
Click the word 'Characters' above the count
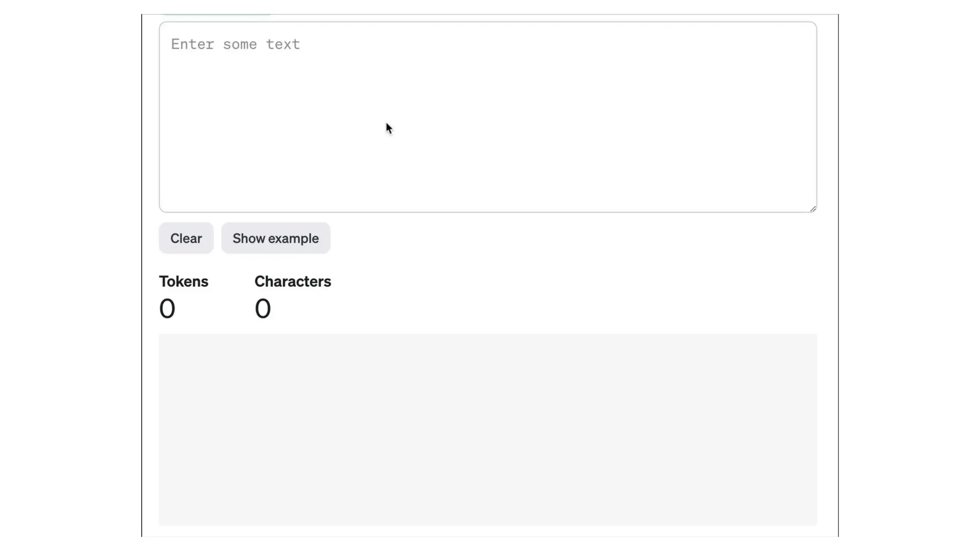coord(292,281)
